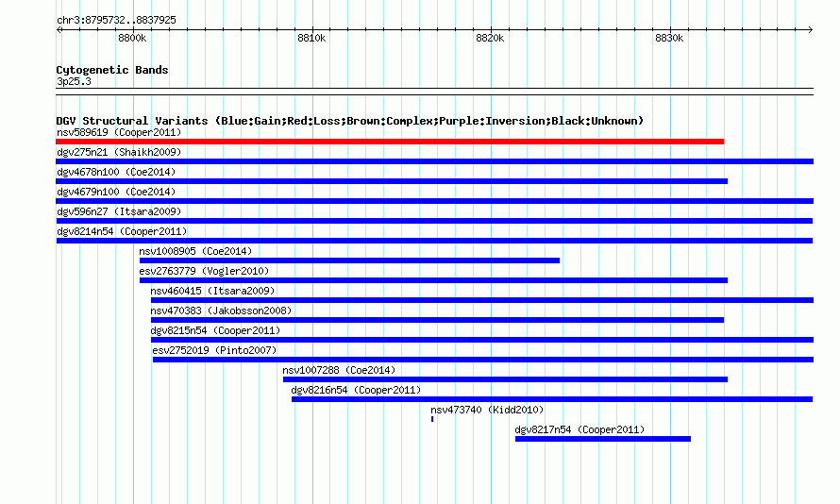
Task: Open the nsv473740 (Kidd2010) label
Action: [x=488, y=410]
